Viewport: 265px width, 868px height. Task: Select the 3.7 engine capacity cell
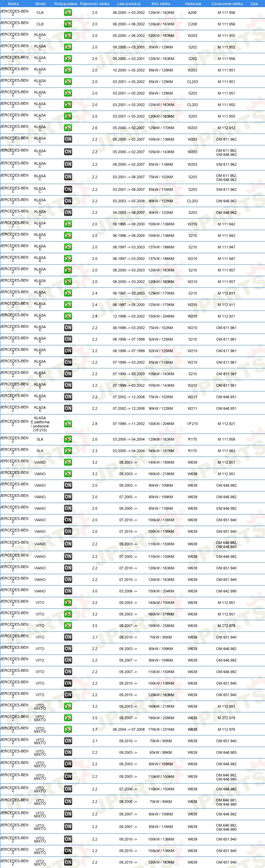[95, 729]
